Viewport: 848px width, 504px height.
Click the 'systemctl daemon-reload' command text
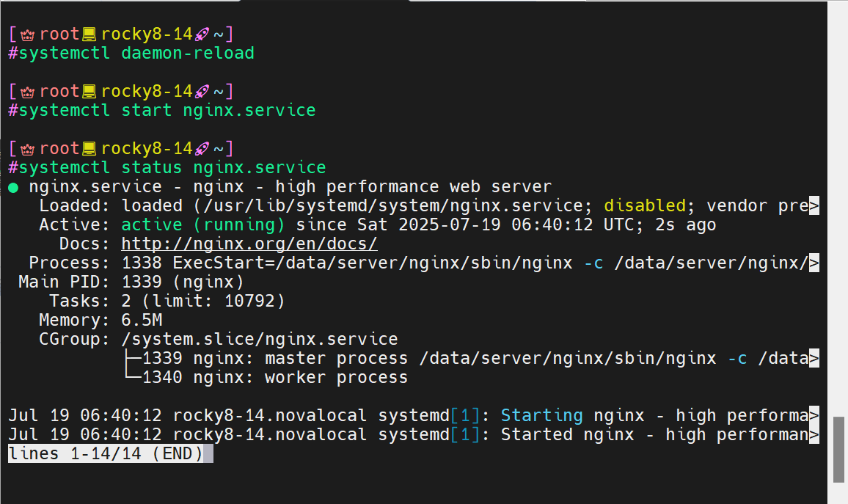136,53
